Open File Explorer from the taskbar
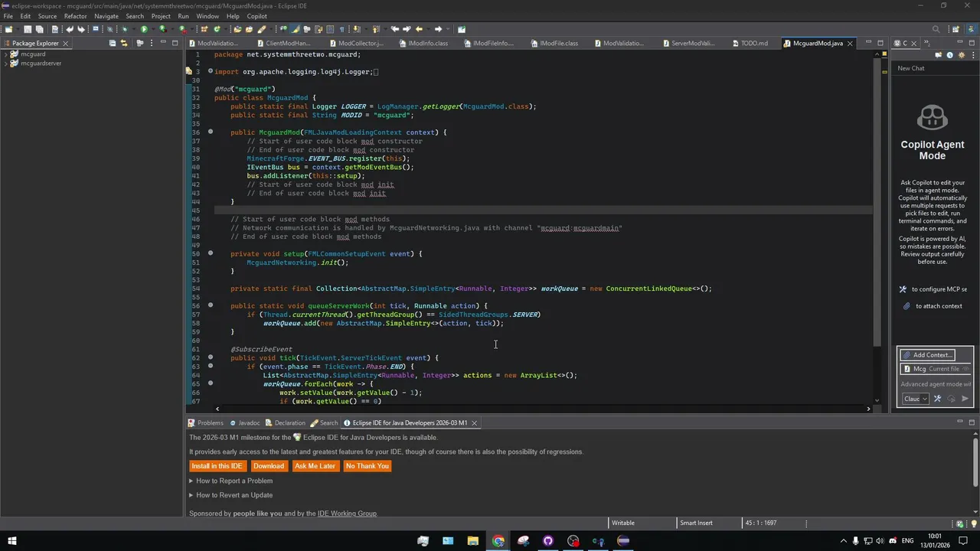Image resolution: width=980 pixels, height=551 pixels. coord(473,541)
